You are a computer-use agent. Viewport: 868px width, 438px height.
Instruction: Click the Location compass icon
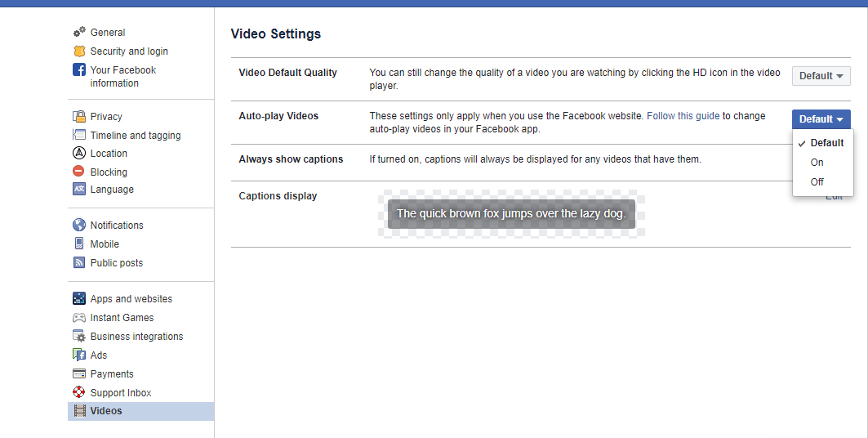point(79,153)
